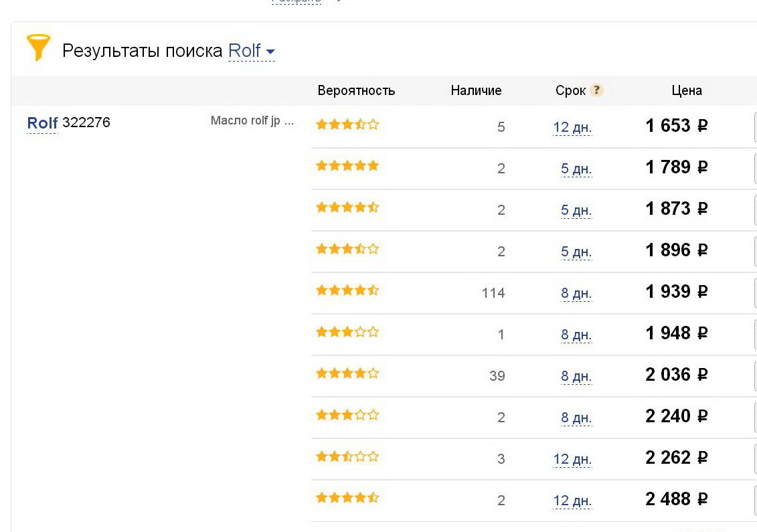Screen dimensions: 757x532
Task: Click the availability count 114
Action: 493,293
